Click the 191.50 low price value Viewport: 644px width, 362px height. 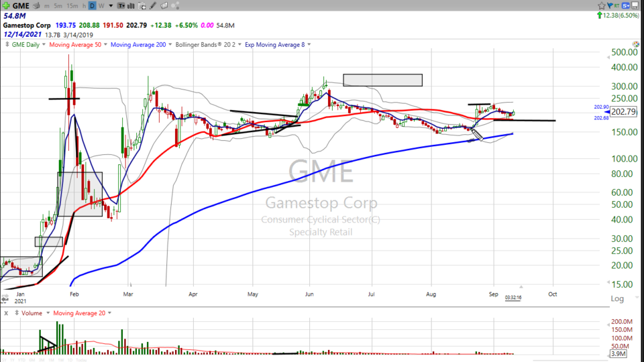tap(113, 25)
